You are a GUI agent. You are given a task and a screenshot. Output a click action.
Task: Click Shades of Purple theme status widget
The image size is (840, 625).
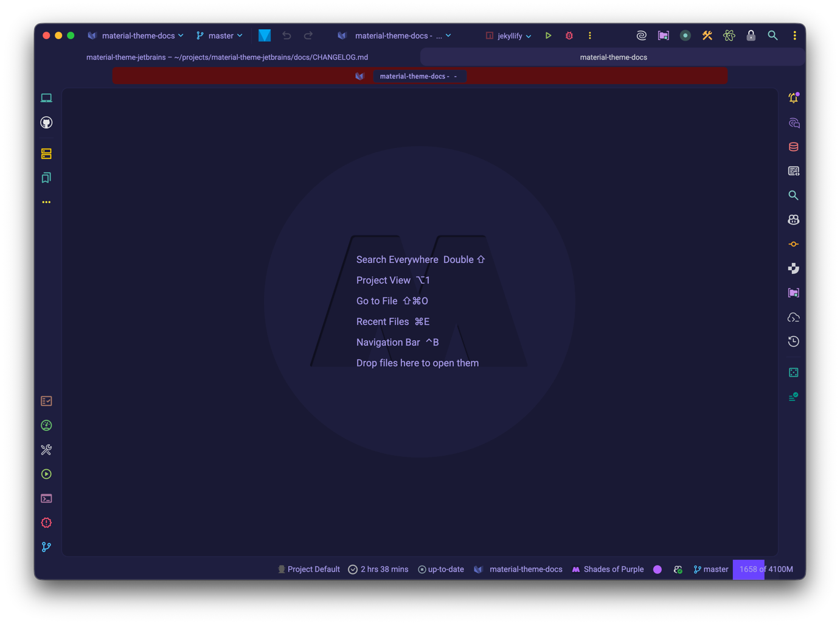608,570
